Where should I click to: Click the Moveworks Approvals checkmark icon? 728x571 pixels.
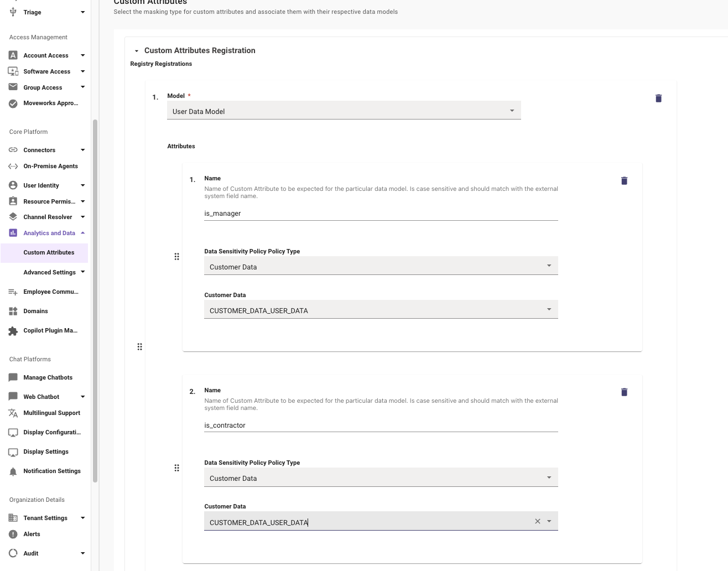point(13,103)
